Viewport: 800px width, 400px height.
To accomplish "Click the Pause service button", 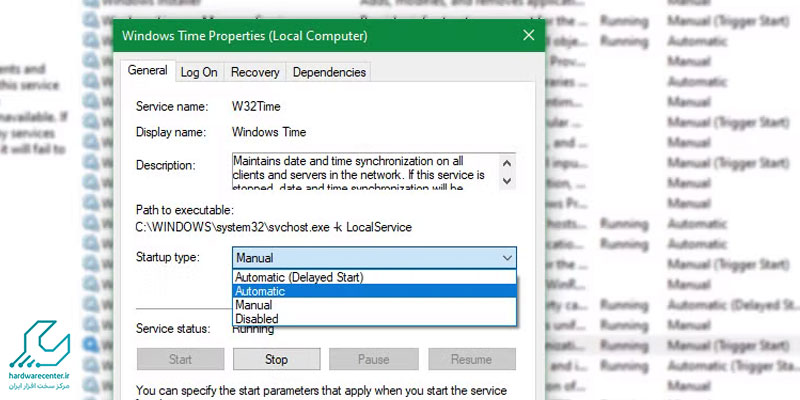I will (x=373, y=359).
